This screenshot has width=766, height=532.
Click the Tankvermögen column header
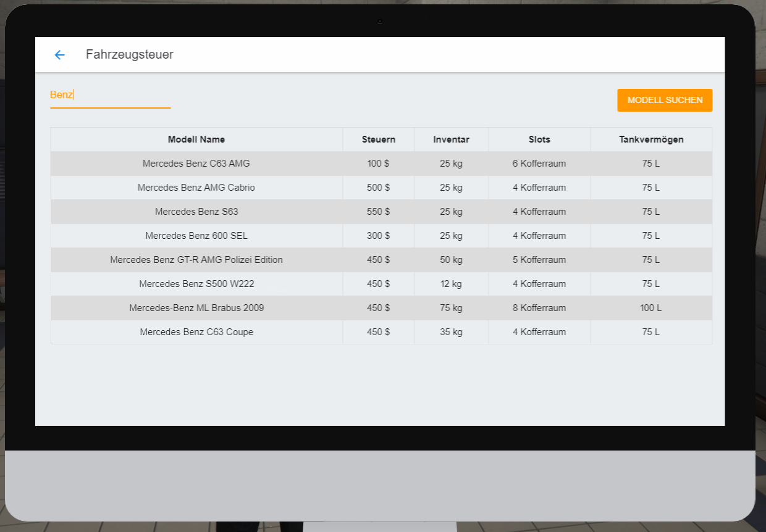(x=651, y=139)
